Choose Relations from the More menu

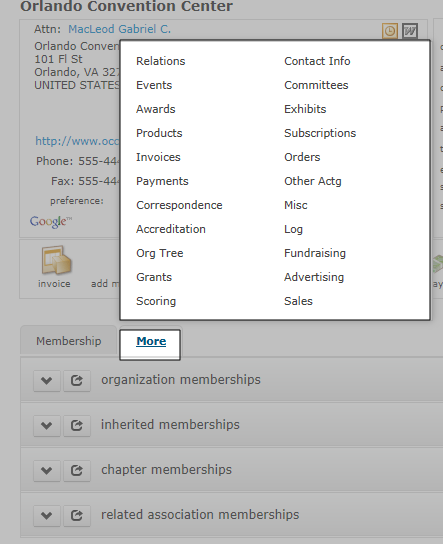tap(161, 61)
